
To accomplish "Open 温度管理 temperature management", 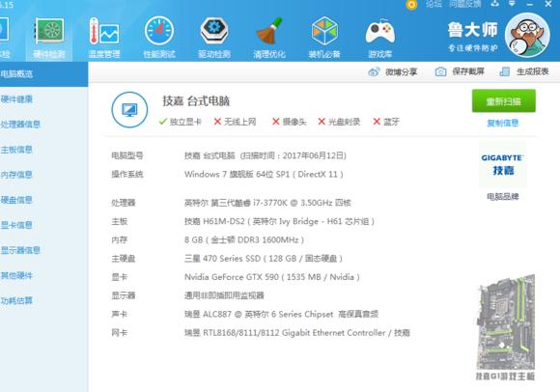I will pyautogui.click(x=104, y=38).
